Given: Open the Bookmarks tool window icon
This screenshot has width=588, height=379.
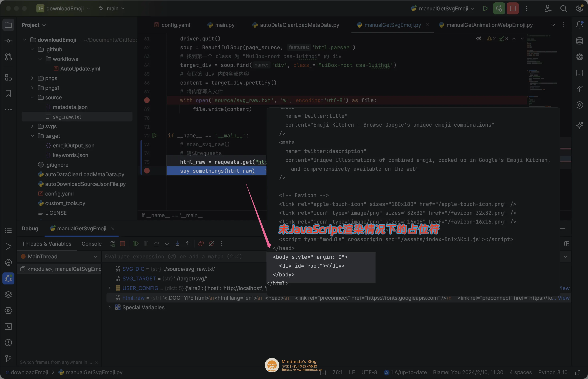Looking at the screenshot, I should 8,93.
